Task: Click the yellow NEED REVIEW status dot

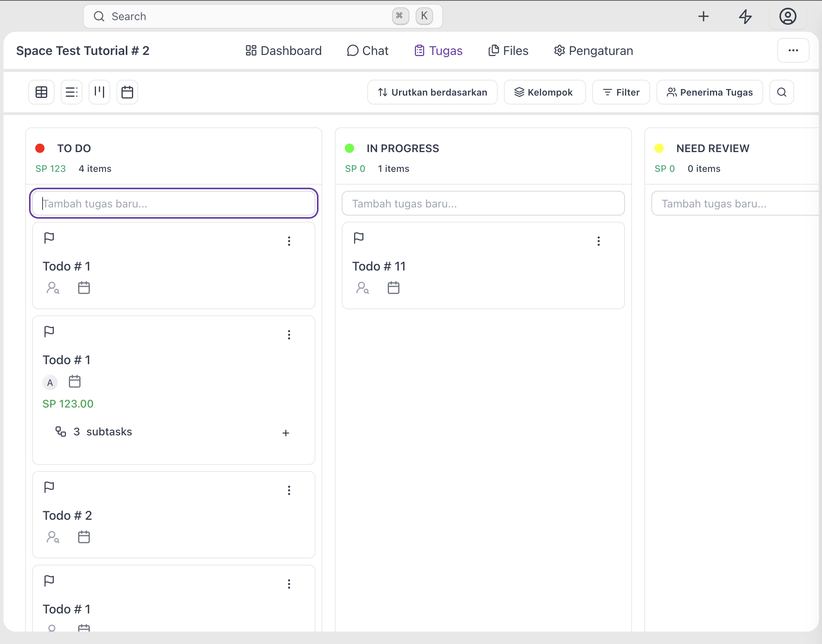Action: tap(659, 148)
